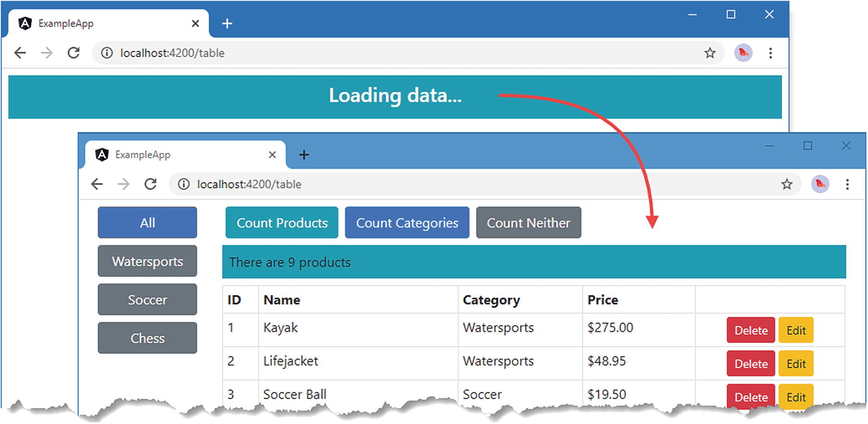868x424 pixels.
Task: Open a new tab in the front browser window
Action: click(x=304, y=155)
